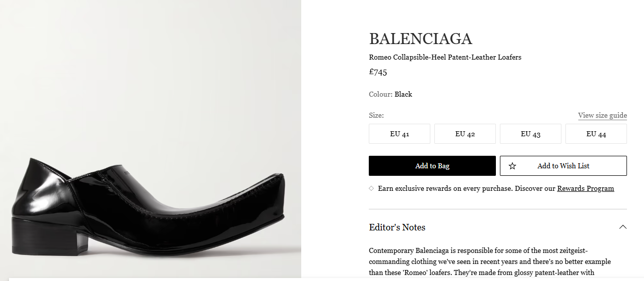Add the loafers to bag
Viewport: 644px width, 281px height.
click(432, 166)
